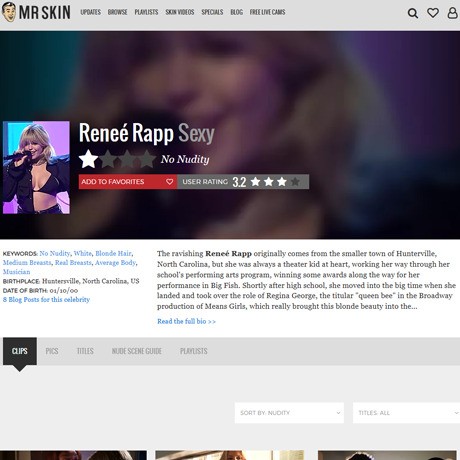Click Add to Favorites button

[128, 182]
